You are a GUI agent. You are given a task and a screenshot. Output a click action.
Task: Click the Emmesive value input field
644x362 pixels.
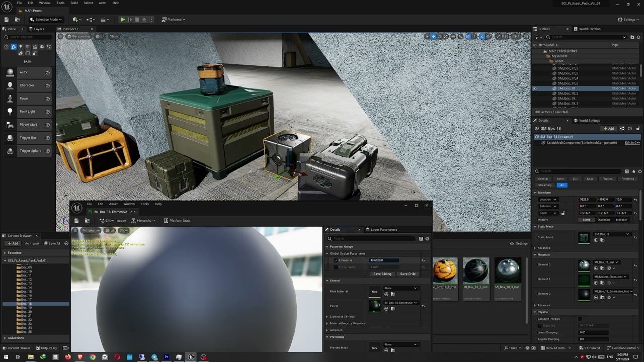384,260
